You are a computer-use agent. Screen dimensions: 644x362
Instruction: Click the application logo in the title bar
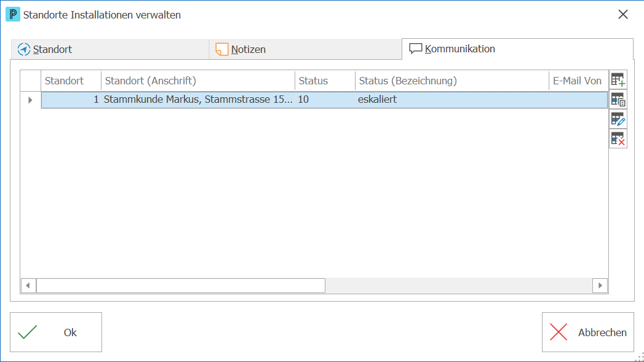(13, 14)
